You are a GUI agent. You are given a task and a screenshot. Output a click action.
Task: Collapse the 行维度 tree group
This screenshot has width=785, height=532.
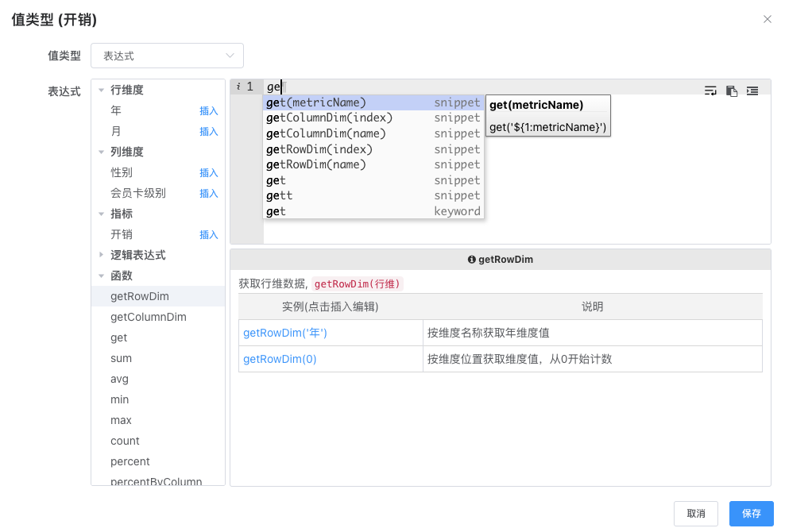102,91
